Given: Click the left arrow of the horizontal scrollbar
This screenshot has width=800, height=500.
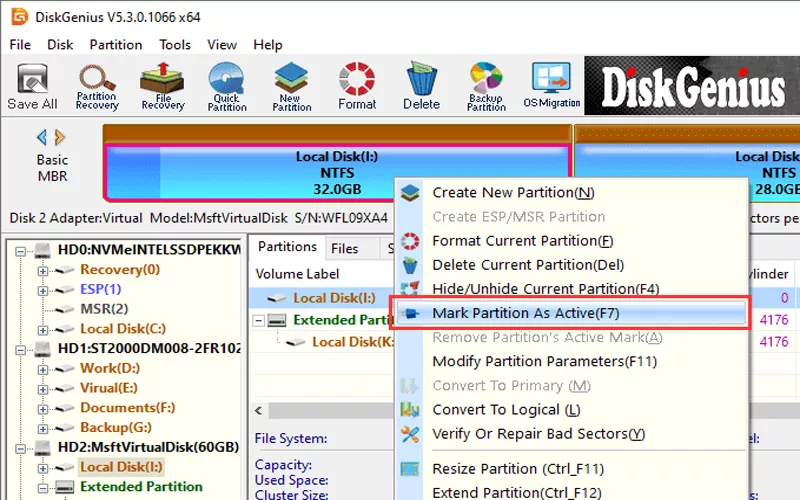Looking at the screenshot, I should click(259, 410).
